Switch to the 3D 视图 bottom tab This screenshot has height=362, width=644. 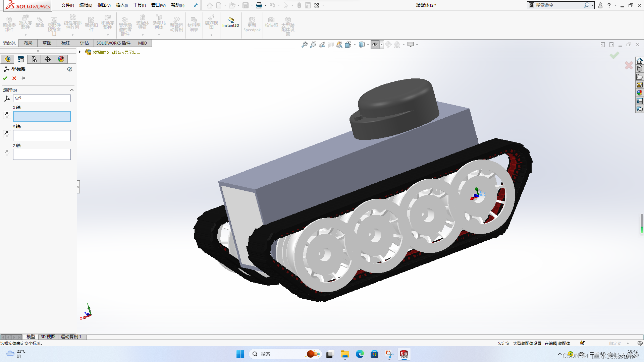point(48,337)
